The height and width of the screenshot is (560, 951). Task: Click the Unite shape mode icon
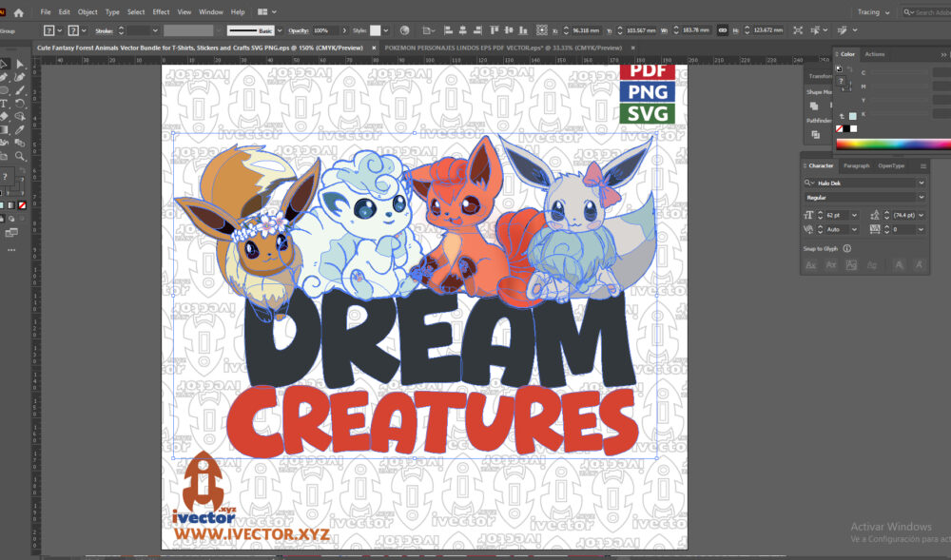tap(814, 106)
